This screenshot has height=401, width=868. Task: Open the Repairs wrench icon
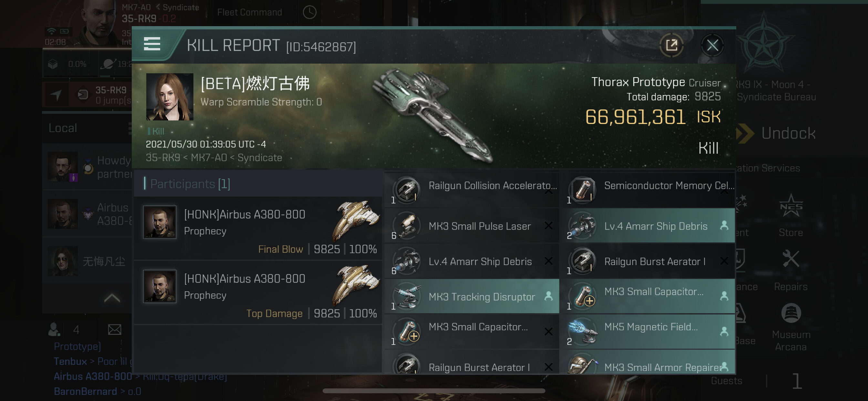coord(790,259)
